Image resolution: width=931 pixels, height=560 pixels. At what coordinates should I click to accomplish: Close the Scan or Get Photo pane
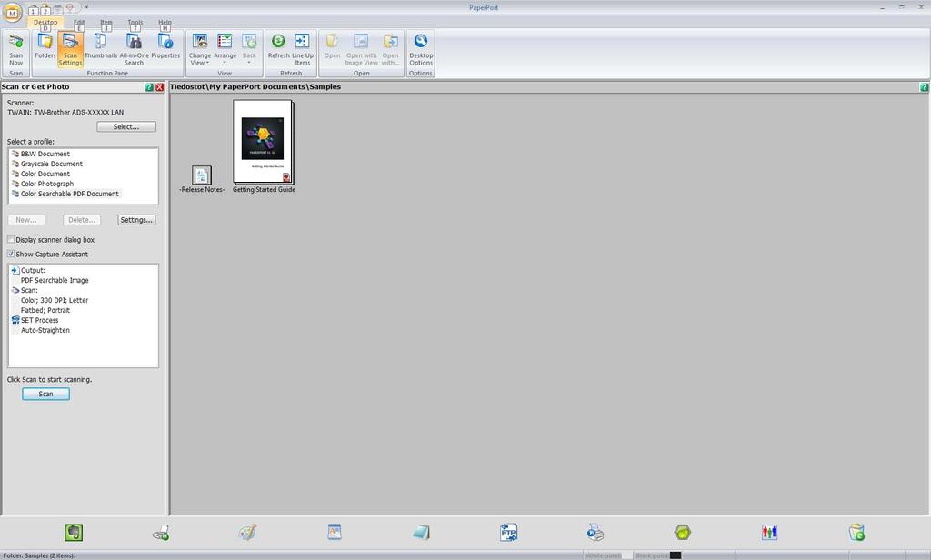(x=160, y=87)
